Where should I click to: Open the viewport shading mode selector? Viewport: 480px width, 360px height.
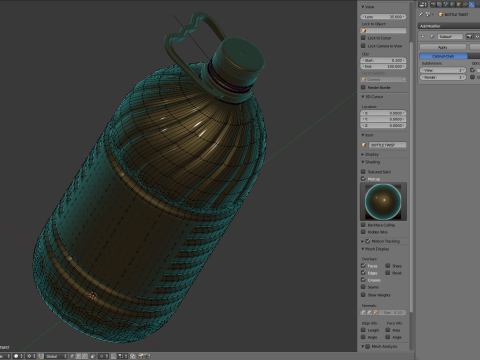coord(18,356)
